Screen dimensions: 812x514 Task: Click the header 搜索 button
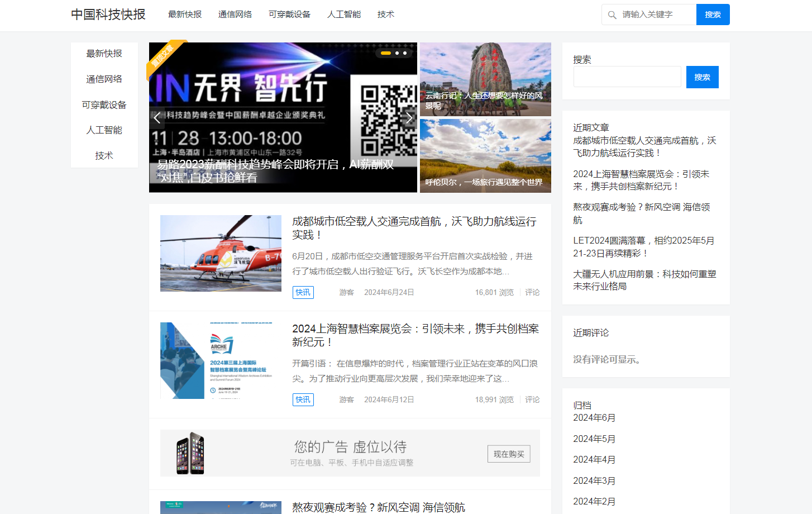713,15
